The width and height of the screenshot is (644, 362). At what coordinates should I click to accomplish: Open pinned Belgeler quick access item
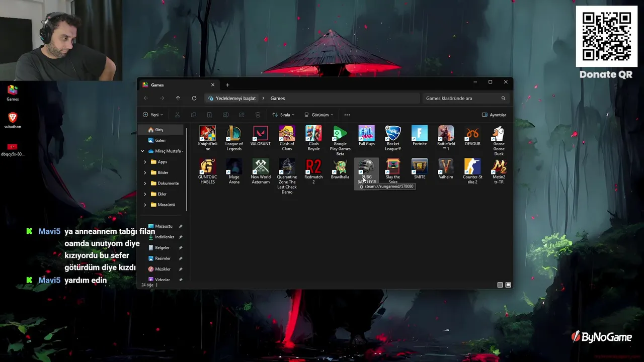[162, 247]
